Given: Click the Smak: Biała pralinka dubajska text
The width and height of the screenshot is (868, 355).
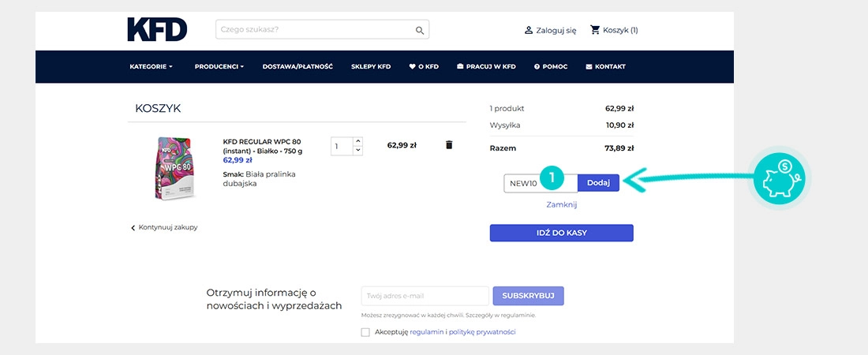Looking at the screenshot, I should click(259, 179).
